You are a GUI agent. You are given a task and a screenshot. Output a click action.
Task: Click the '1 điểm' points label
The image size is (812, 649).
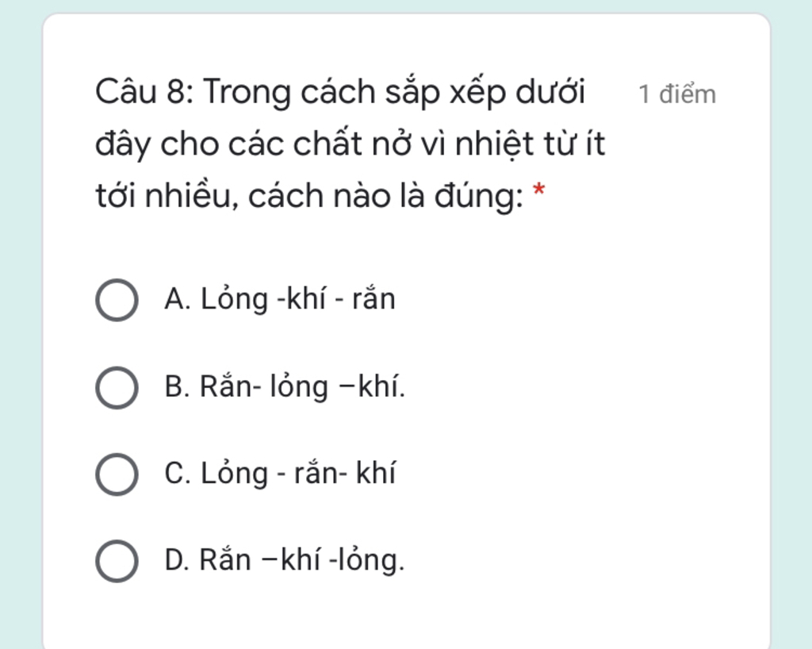[x=677, y=94]
